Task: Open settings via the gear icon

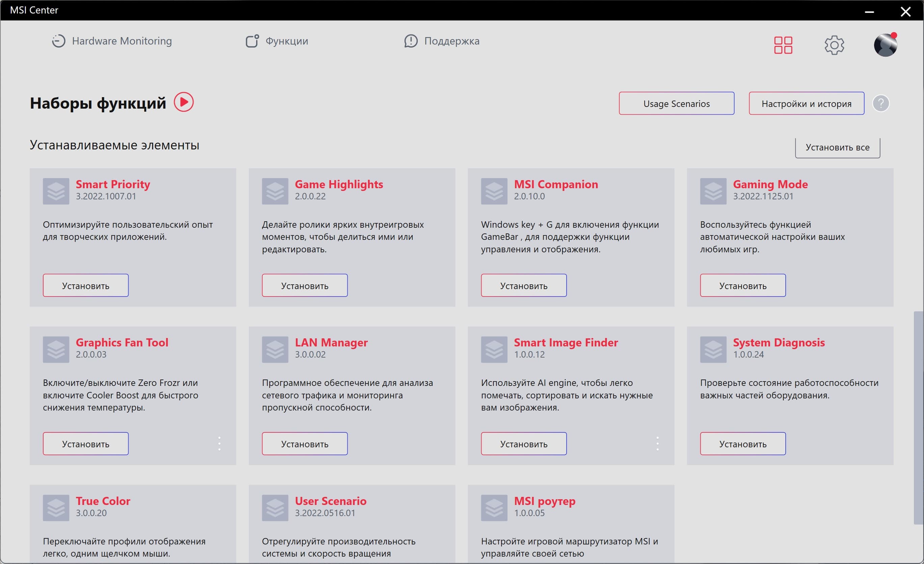Action: (x=834, y=45)
